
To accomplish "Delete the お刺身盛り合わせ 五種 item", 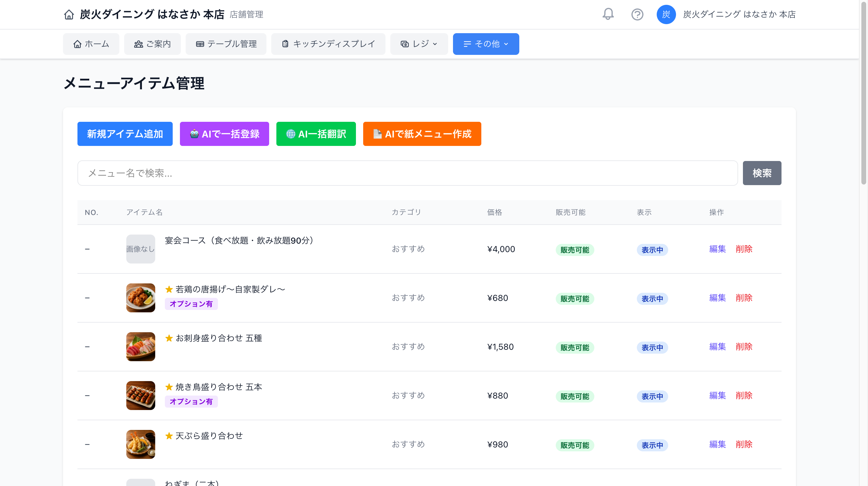I will click(x=744, y=346).
